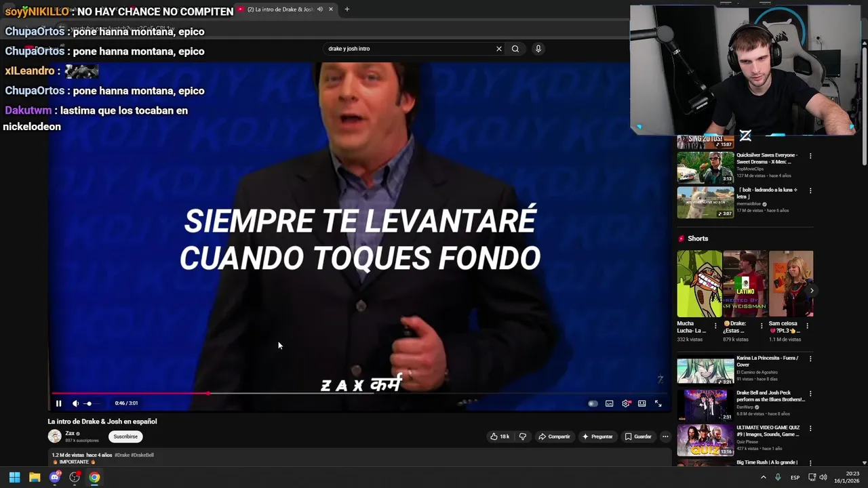Open the Drake Bell and Josh Peck Blues Brothers video
The width and height of the screenshot is (868, 488).
pyautogui.click(x=705, y=405)
